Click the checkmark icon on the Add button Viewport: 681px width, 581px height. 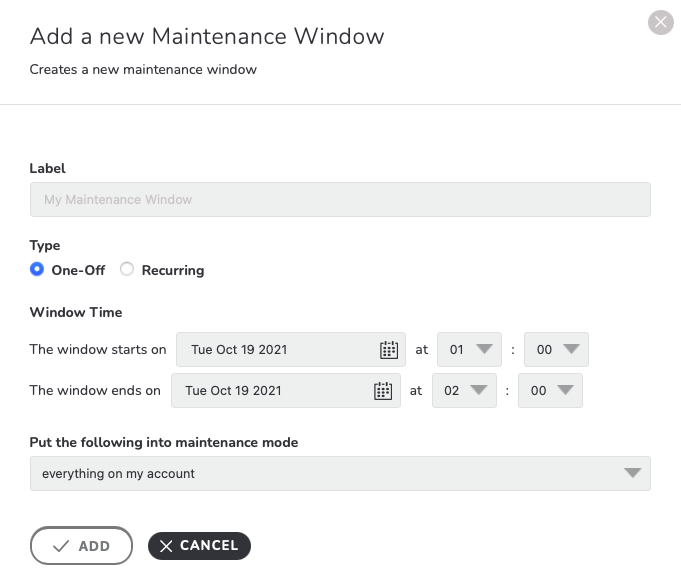61,546
